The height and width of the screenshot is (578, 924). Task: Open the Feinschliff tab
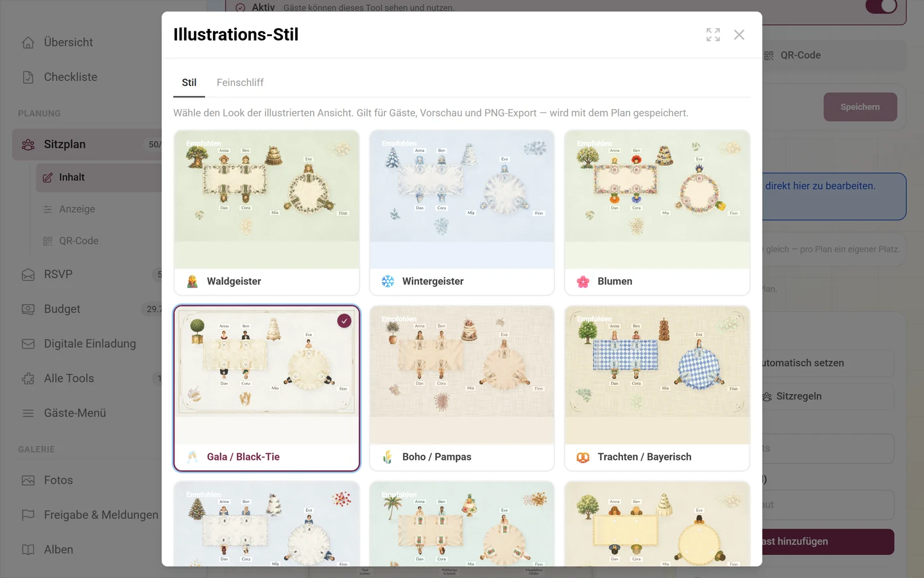pos(240,82)
